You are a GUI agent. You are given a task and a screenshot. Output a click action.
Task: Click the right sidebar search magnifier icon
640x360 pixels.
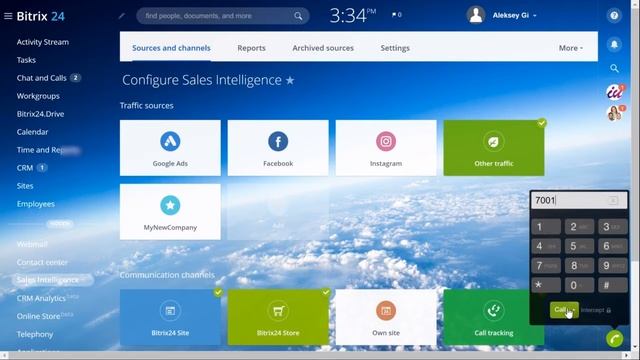614,68
